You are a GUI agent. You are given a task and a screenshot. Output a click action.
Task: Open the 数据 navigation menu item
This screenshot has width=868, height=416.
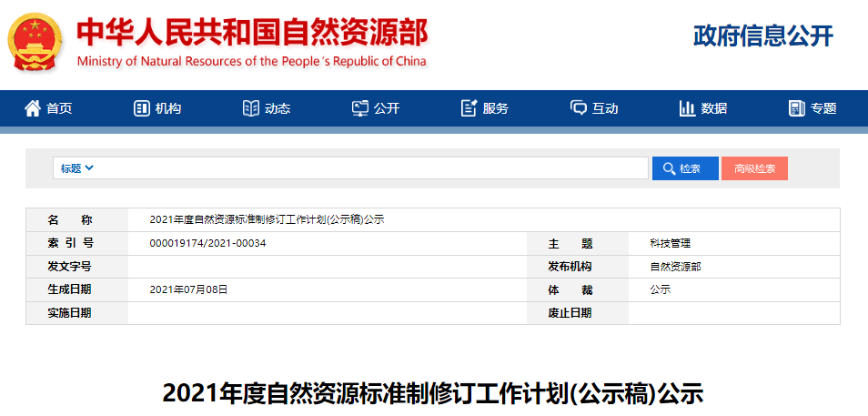click(714, 108)
